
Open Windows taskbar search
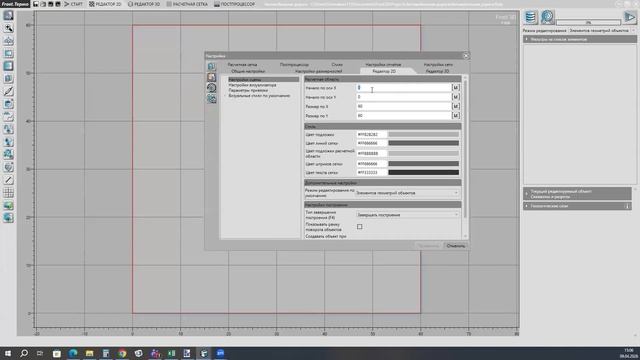[x=24, y=353]
